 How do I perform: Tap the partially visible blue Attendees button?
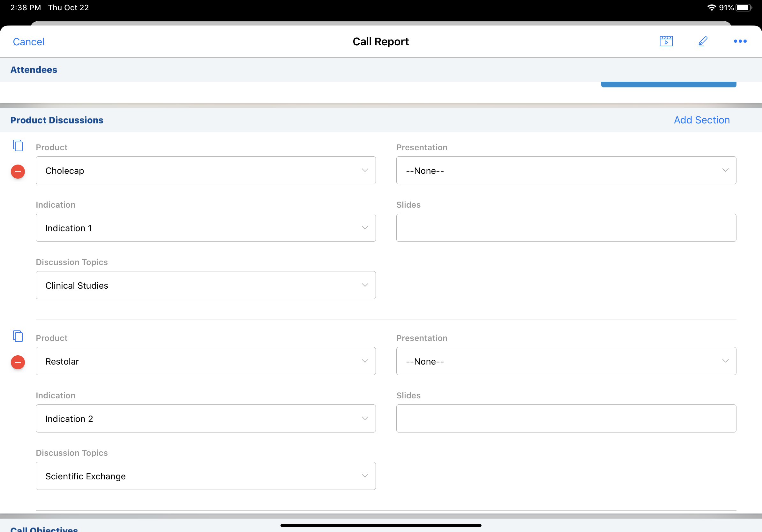(668, 85)
